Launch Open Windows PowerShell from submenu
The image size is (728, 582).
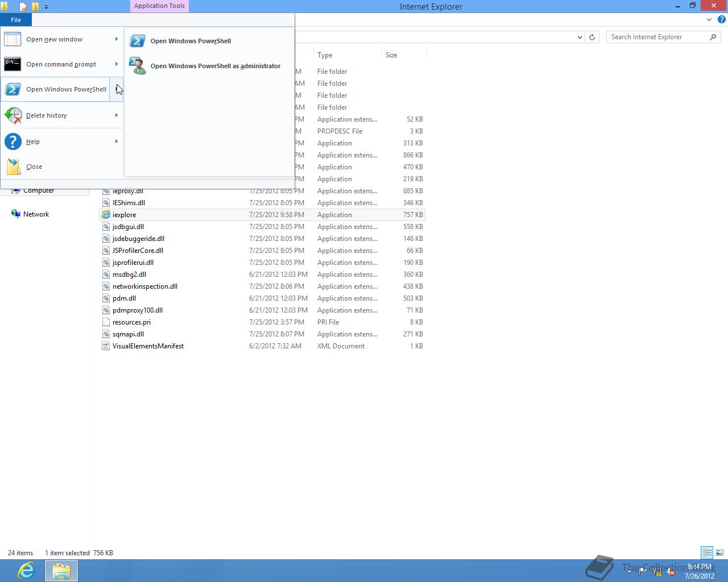[209, 41]
